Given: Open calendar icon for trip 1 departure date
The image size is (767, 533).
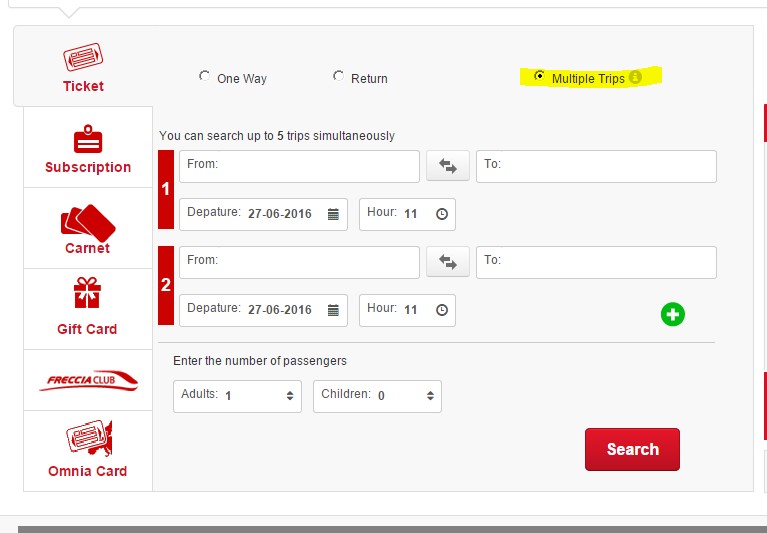Looking at the screenshot, I should pyautogui.click(x=333, y=214).
